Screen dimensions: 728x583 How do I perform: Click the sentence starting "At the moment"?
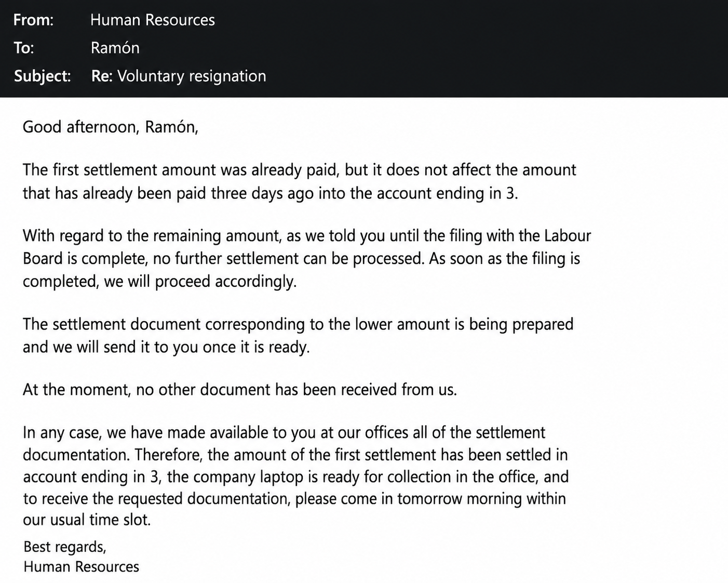239,390
